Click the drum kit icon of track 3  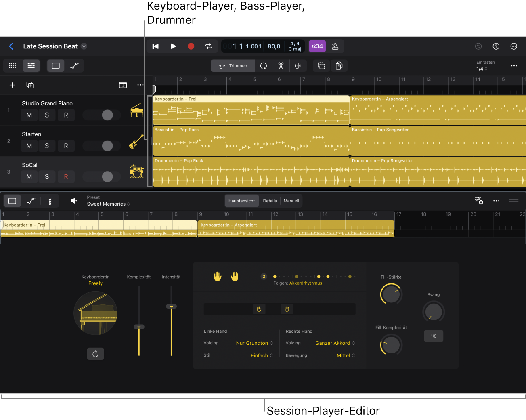136,172
